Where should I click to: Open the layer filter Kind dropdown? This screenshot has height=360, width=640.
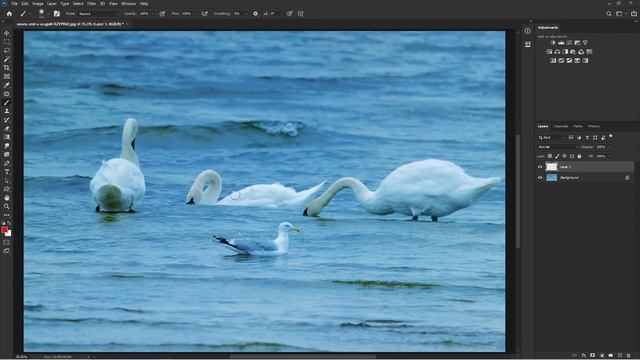click(x=551, y=138)
